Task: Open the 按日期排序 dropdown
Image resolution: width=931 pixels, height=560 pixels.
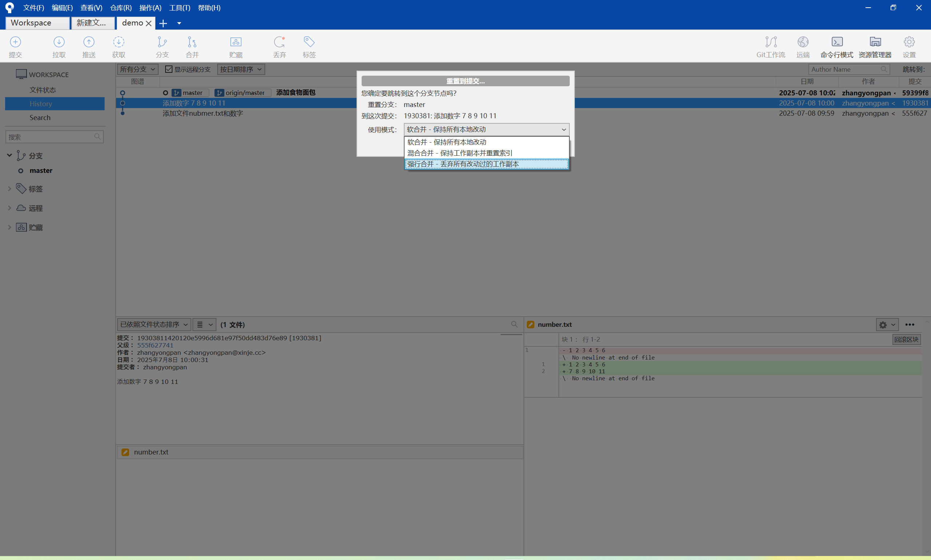Action: click(241, 69)
